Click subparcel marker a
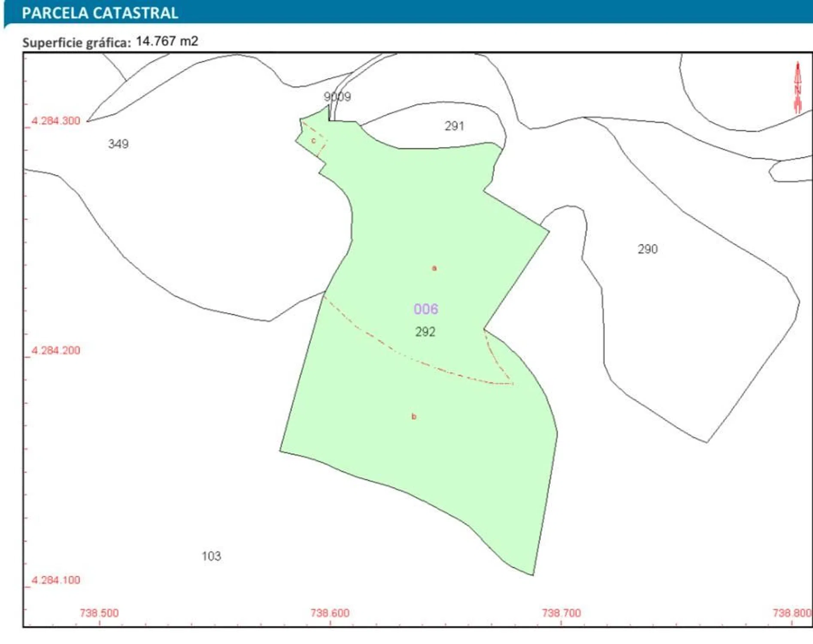This screenshot has width=813, height=644. coord(434,268)
